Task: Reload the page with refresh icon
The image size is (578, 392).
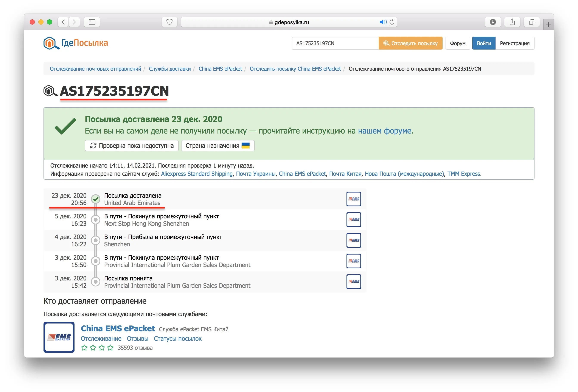Action: [392, 22]
